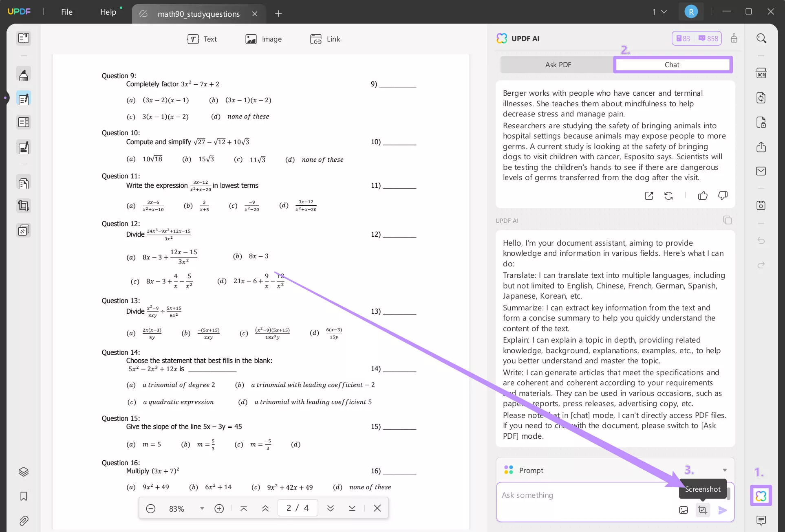Click the Text editing tool icon
The image size is (785, 532).
tap(194, 39)
